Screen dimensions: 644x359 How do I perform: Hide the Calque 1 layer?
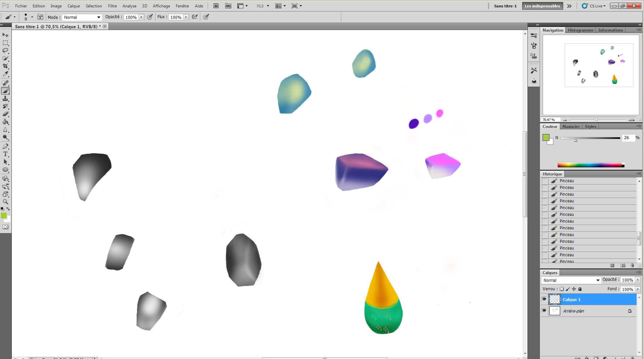544,299
